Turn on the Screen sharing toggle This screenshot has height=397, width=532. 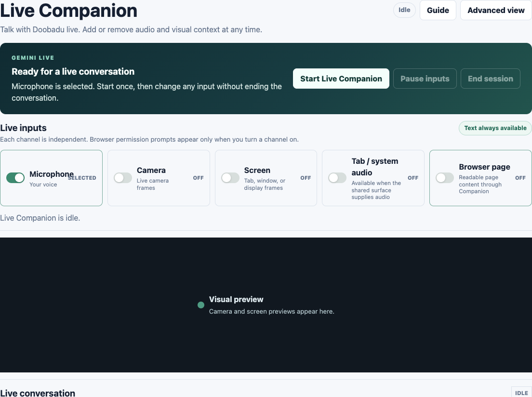(230, 178)
